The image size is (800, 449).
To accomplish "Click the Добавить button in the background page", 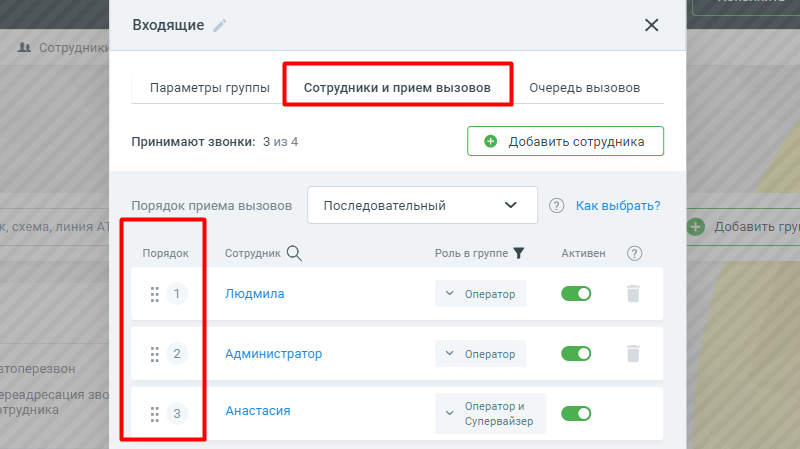I will tap(743, 227).
